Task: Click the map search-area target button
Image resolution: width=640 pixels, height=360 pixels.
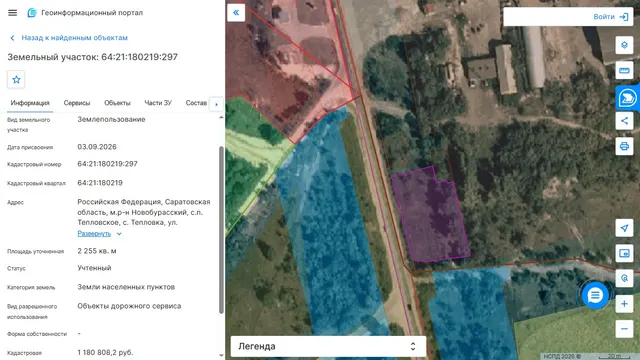Action: pyautogui.click(x=624, y=278)
